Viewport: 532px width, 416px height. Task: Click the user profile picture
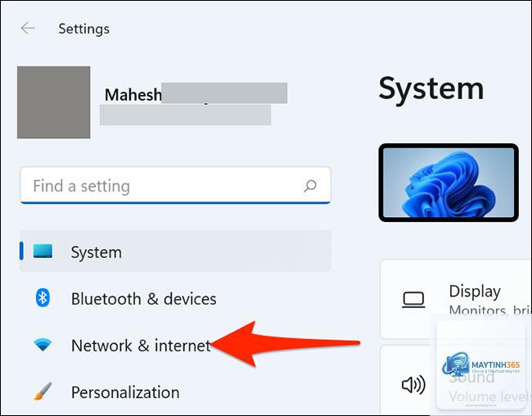[x=53, y=102]
